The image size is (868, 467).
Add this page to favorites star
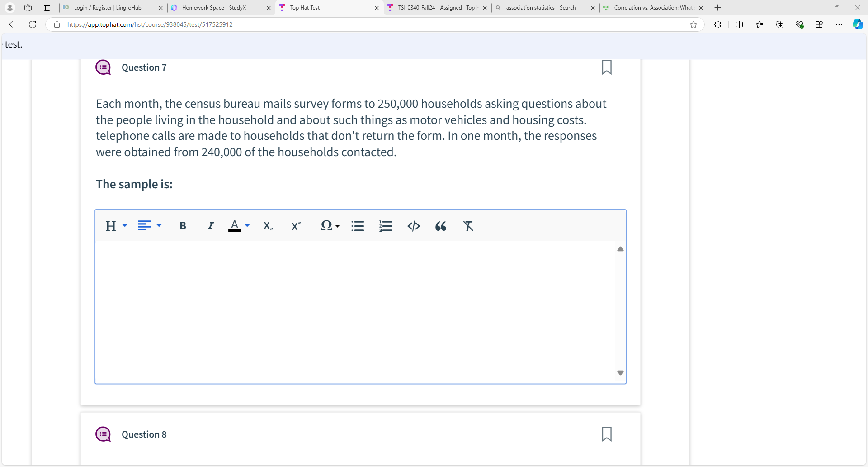click(x=693, y=24)
